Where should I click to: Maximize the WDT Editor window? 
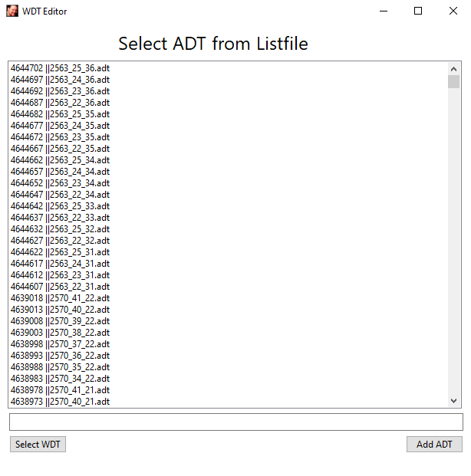coord(418,11)
